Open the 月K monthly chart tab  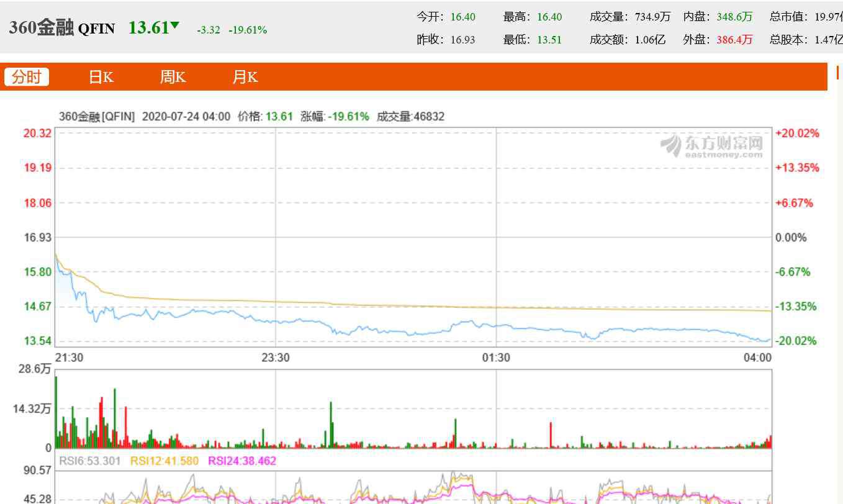click(245, 77)
